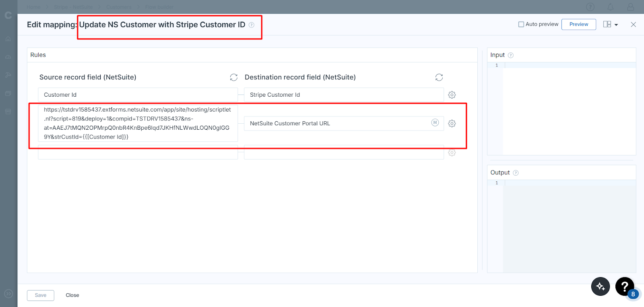Show help for the Output panel
Image resolution: width=644 pixels, height=307 pixels.
point(516,173)
